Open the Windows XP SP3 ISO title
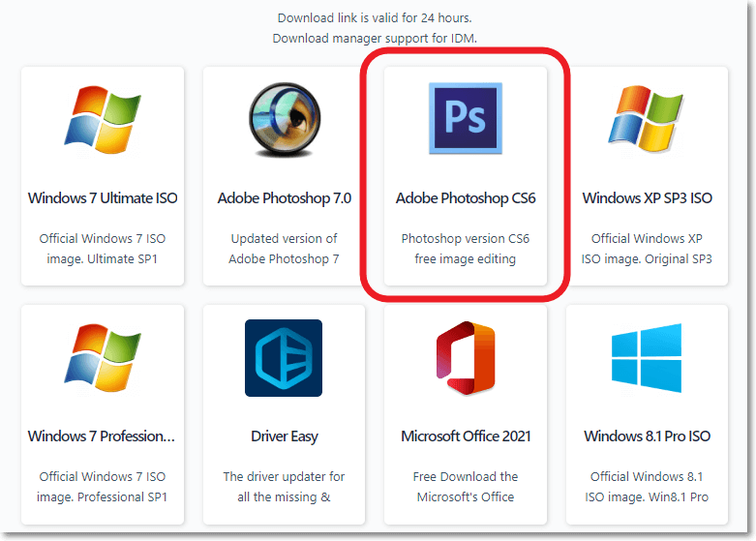This screenshot has height=541, width=756. coord(647,198)
